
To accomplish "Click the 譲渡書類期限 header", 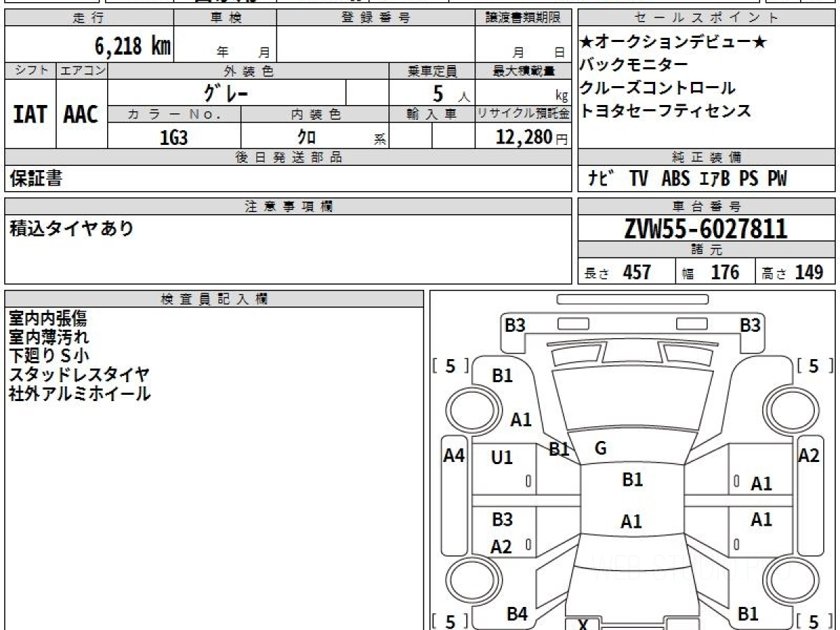I will click(x=523, y=18).
